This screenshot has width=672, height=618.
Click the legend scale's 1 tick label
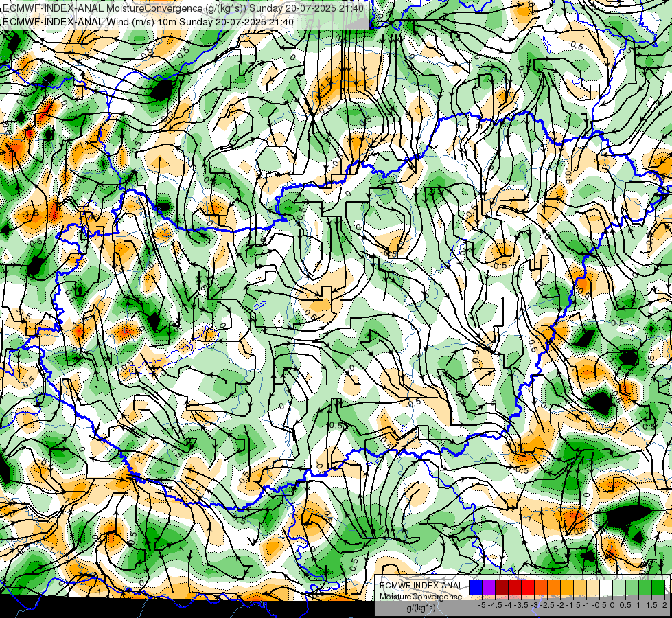click(x=638, y=605)
